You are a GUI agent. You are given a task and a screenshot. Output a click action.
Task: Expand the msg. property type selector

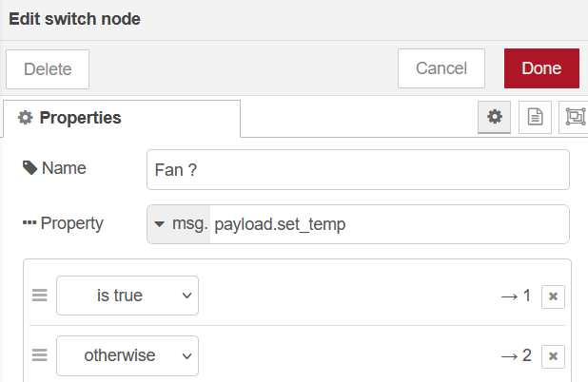coord(180,224)
